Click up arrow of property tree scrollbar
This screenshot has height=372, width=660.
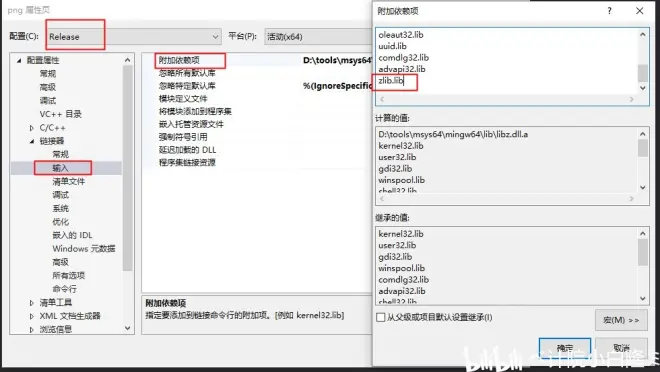128,61
